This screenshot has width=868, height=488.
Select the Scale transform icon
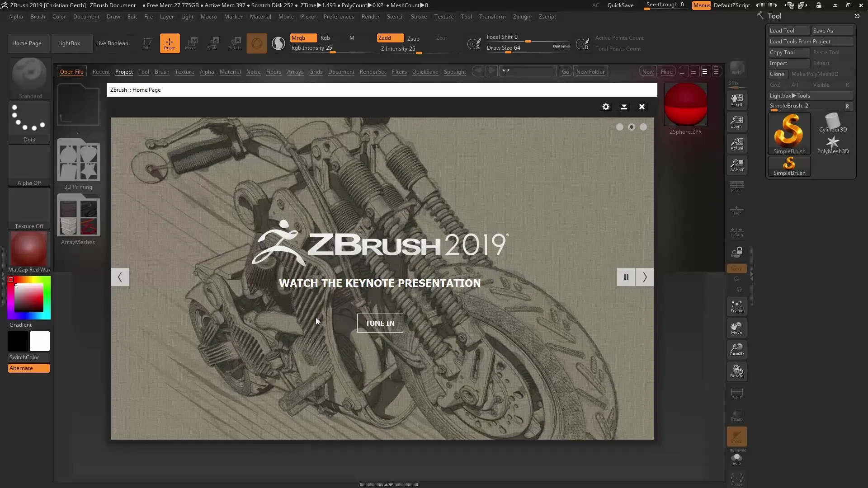212,43
